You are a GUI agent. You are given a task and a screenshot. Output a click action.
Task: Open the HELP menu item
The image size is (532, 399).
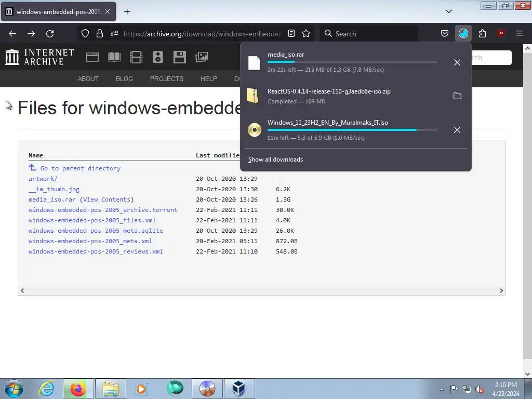[x=209, y=79]
